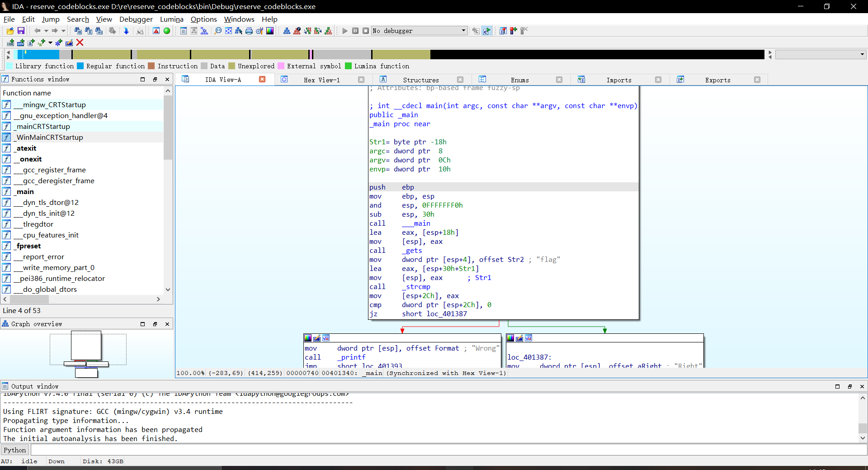Click the open file toolbar icon
The image size is (868, 470).
pos(10,31)
